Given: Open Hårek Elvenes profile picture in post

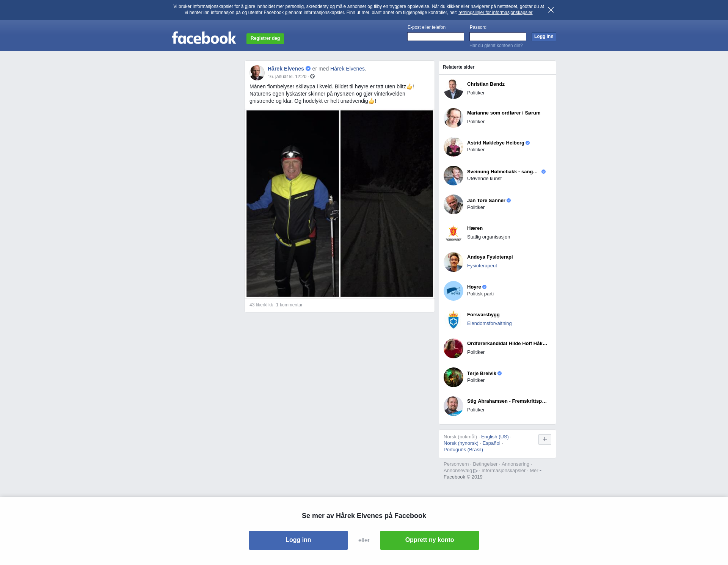Looking at the screenshot, I should [x=257, y=72].
